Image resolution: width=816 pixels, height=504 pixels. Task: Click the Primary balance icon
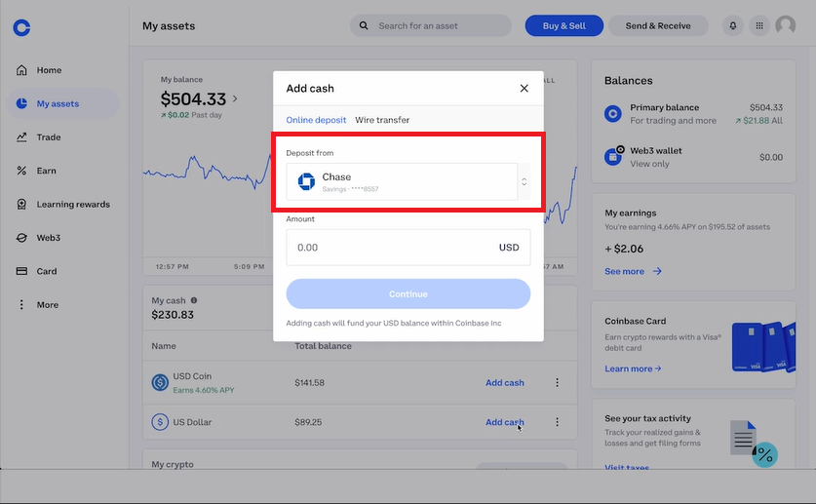pos(613,113)
